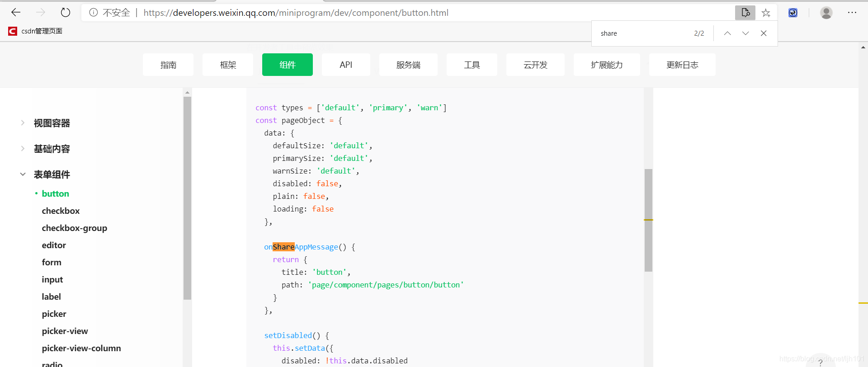Open browser settings and more menu

pyautogui.click(x=852, y=13)
